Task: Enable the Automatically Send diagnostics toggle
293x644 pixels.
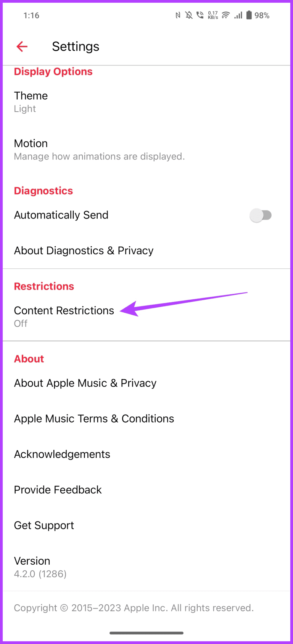Action: coord(261,215)
